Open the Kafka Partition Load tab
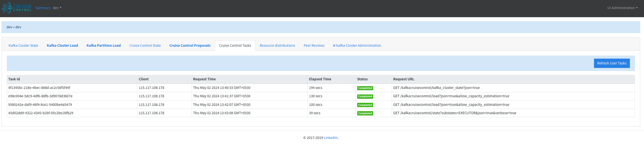The height and width of the screenshot is (144, 644). (104, 46)
